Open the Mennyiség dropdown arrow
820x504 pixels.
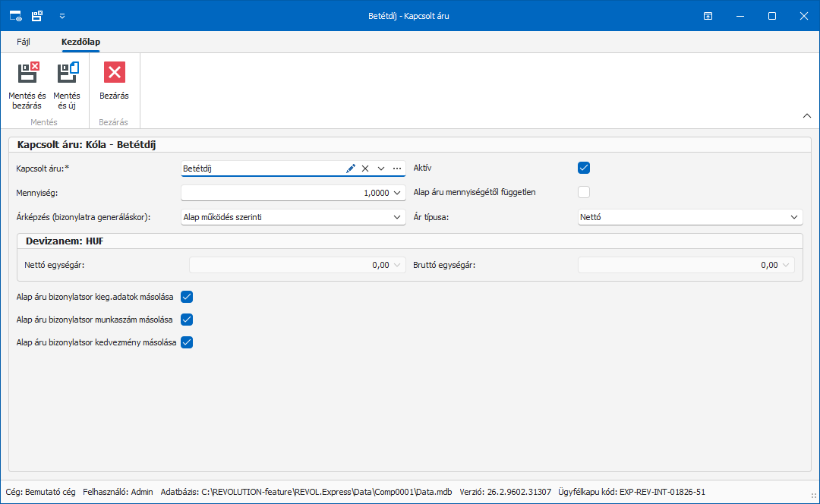397,193
